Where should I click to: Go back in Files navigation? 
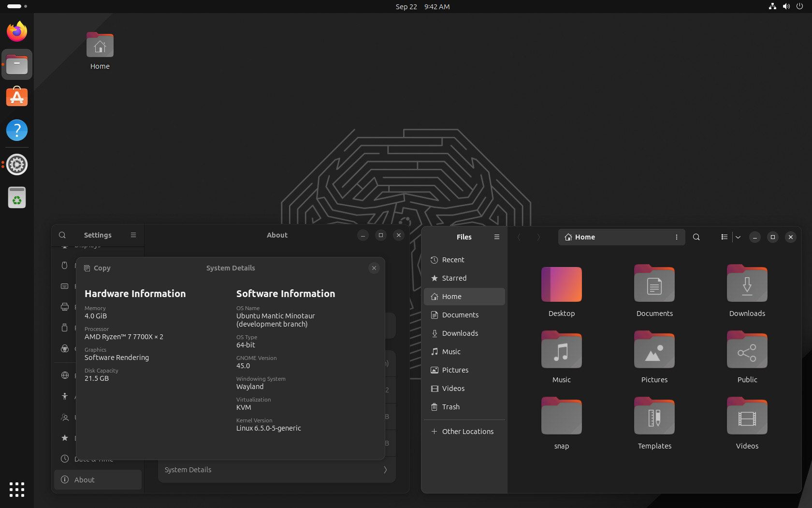519,237
